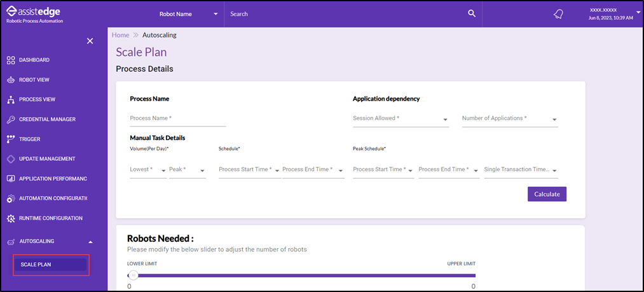Click the Process Name input field

(177, 119)
